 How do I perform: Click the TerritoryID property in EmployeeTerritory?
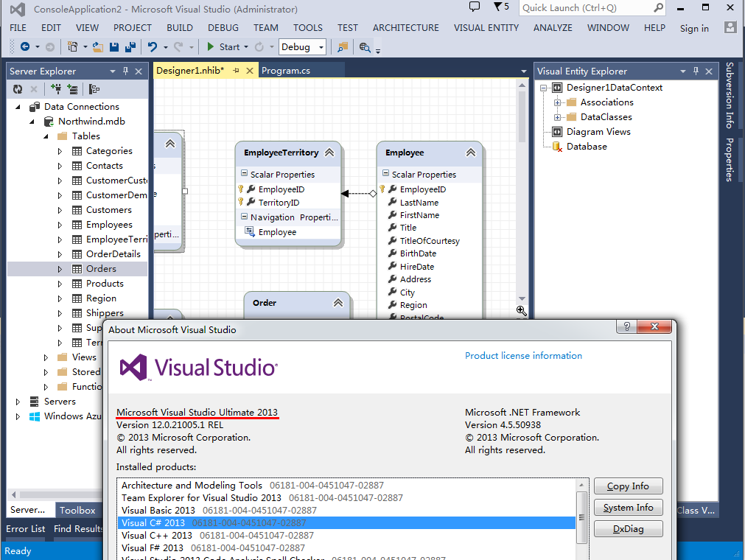[x=279, y=203]
